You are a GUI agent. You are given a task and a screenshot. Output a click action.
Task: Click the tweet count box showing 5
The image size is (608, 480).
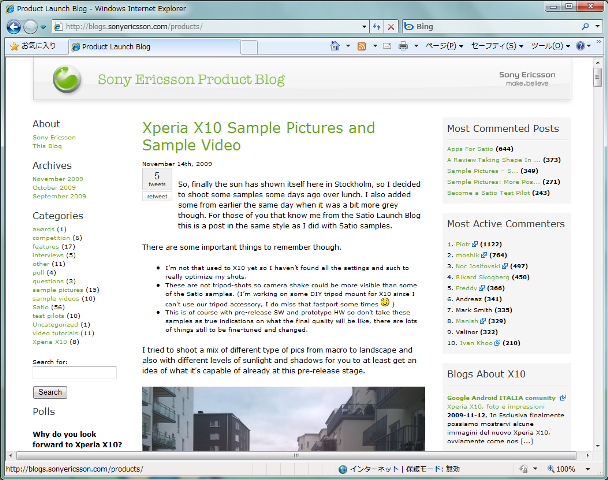point(157,179)
